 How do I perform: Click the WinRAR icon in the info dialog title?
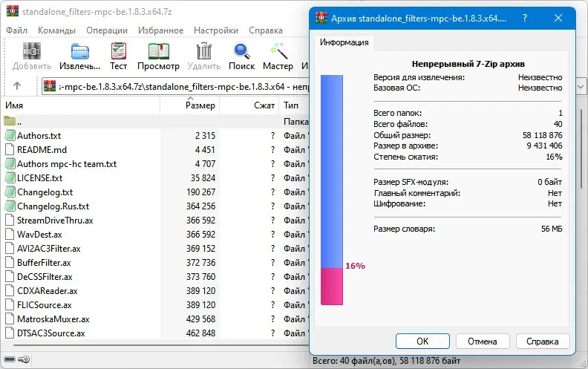pyautogui.click(x=321, y=18)
